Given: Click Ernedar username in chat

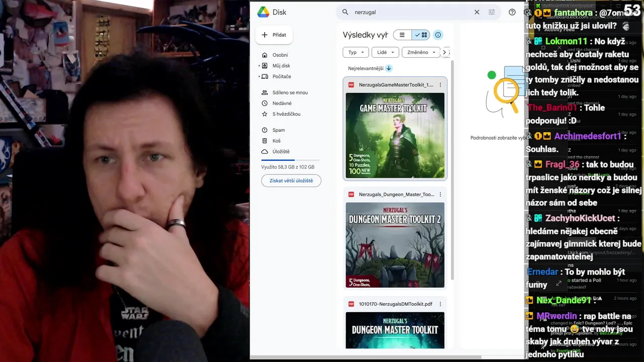Looking at the screenshot, I should tap(542, 271).
